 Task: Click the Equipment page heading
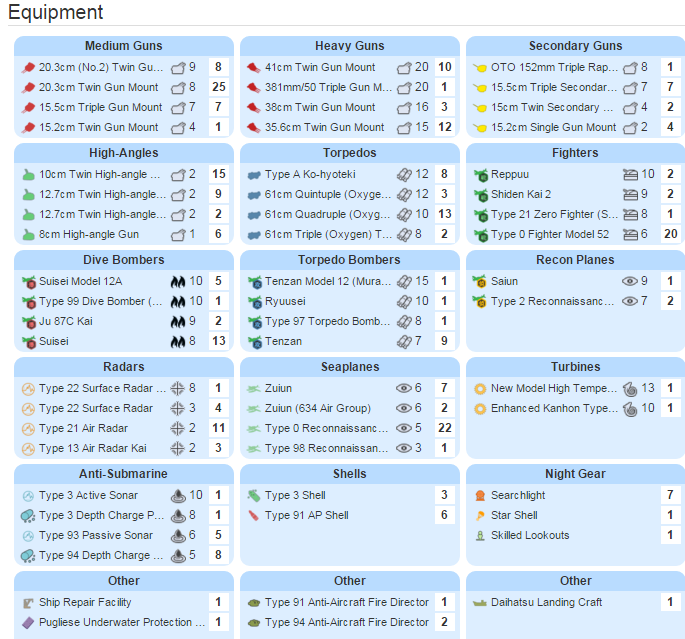[x=55, y=12]
